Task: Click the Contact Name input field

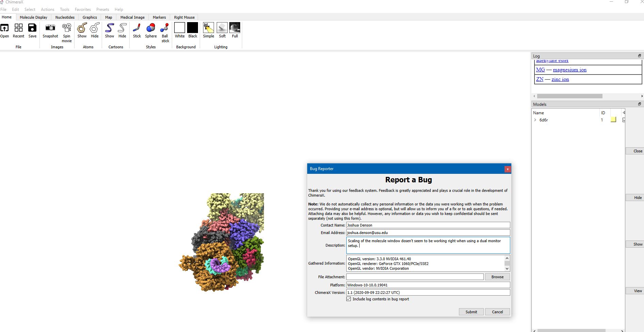Action: 428,225
